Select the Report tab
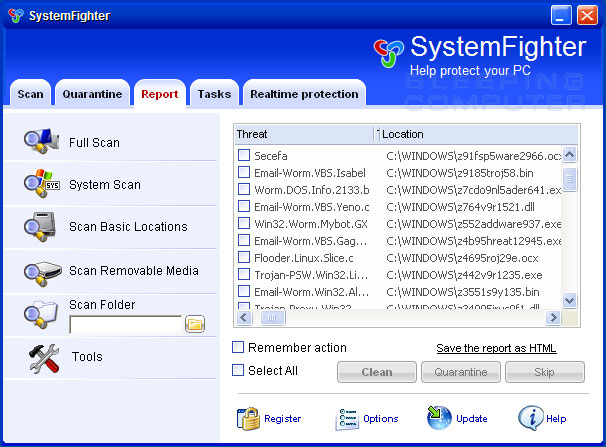606x447 pixels. coord(160,94)
